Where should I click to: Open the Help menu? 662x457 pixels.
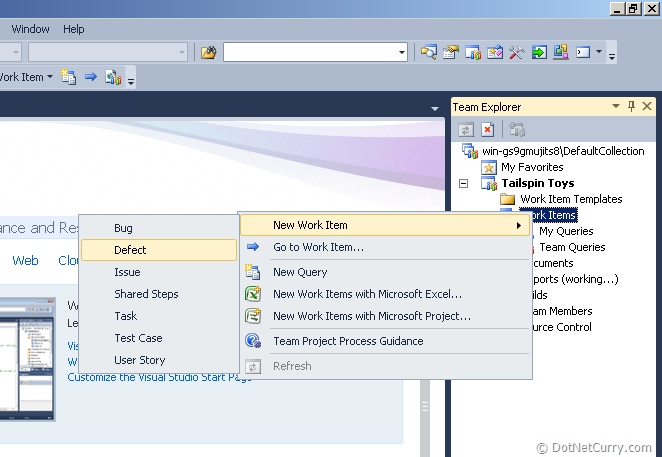73,29
